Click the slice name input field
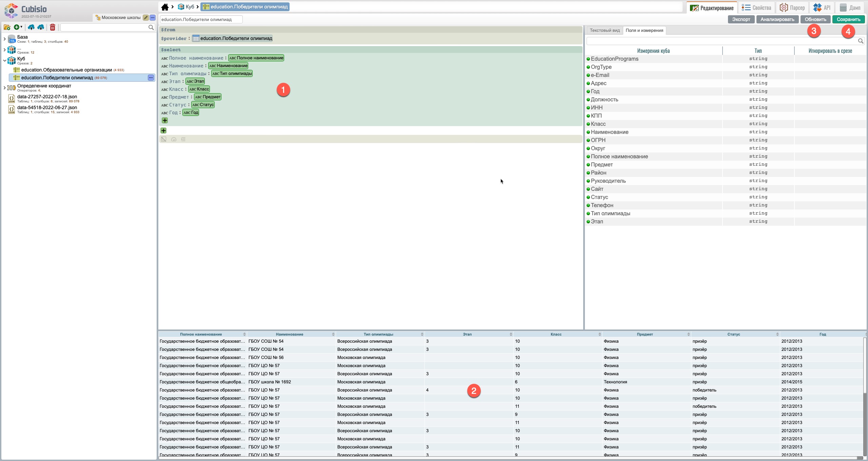The width and height of the screenshot is (868, 461). click(x=201, y=19)
